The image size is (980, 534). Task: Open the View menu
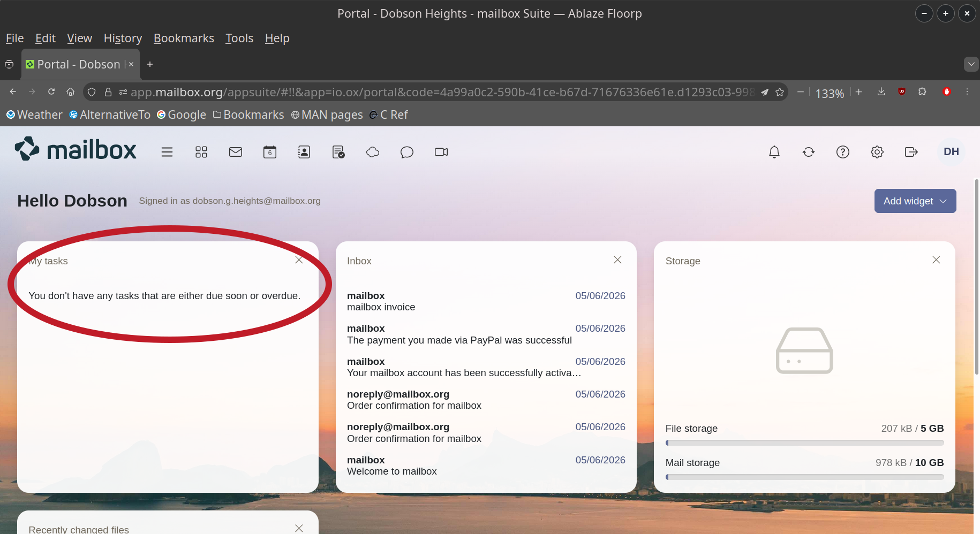(80, 39)
